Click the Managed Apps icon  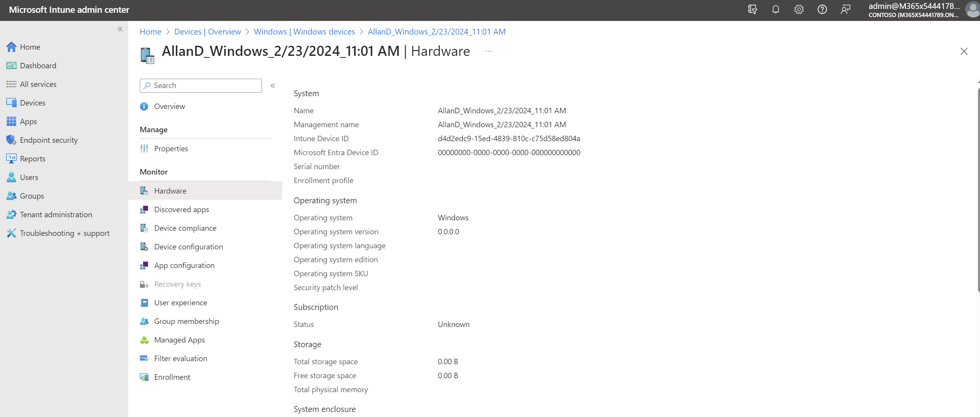[x=144, y=340]
